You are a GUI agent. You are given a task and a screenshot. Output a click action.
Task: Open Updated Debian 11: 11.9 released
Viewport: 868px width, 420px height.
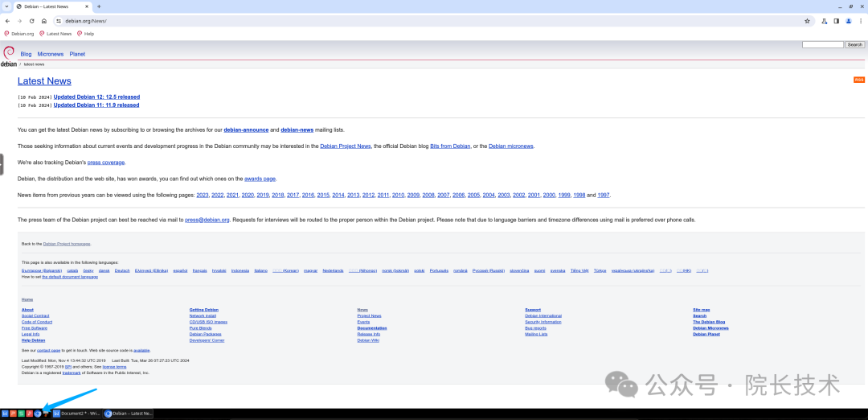pos(96,105)
